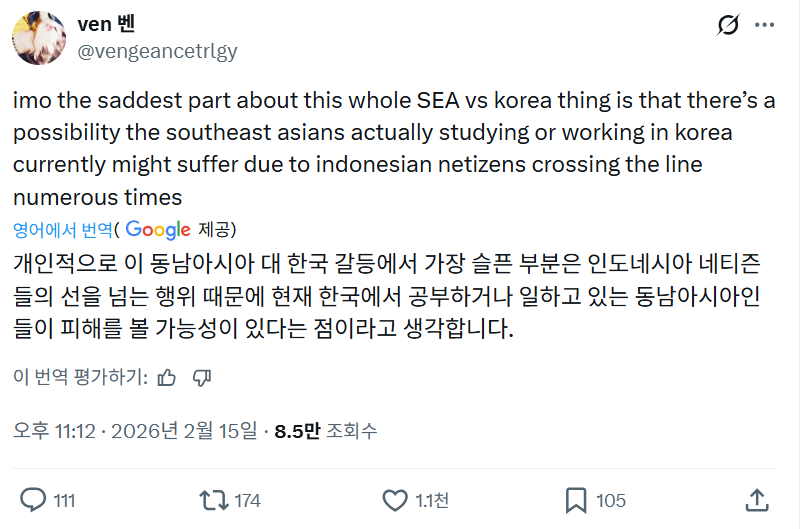Rate translation with thumbs up
Viewport: 802px width, 529px height.
167,377
